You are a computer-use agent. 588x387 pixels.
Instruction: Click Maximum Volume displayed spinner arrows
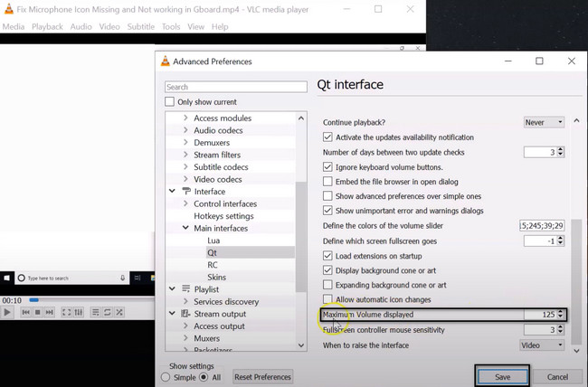pos(560,315)
